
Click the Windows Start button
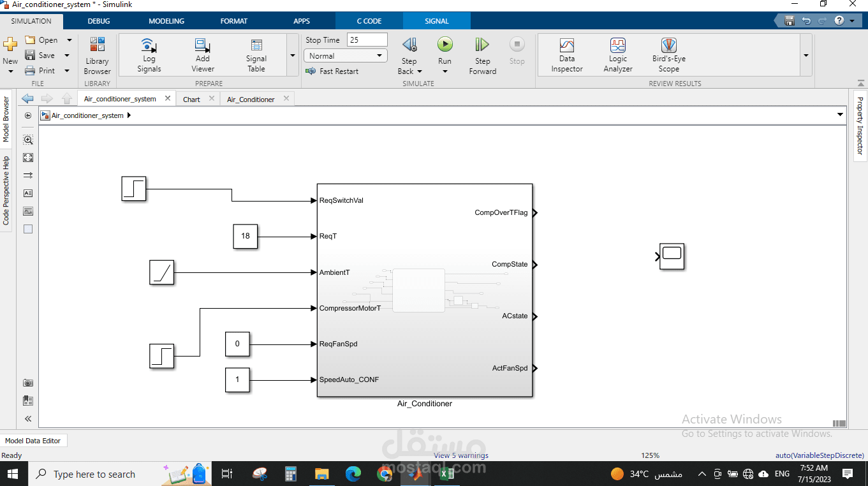pyautogui.click(x=13, y=474)
